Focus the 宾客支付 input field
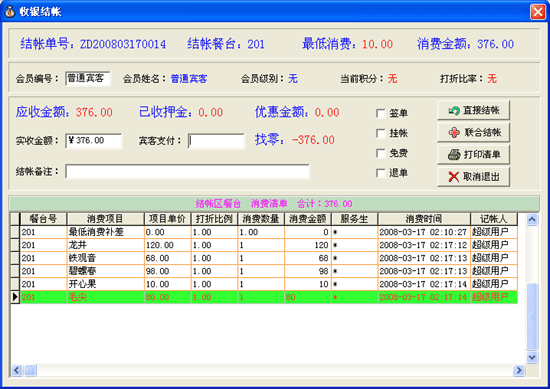550x389 pixels. (x=216, y=141)
